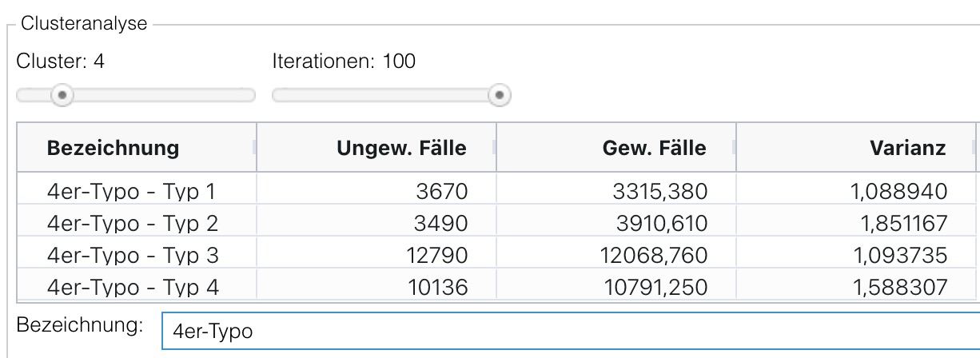Click the unweighted cases cell 10136
The height and width of the screenshot is (358, 980).
point(438,287)
